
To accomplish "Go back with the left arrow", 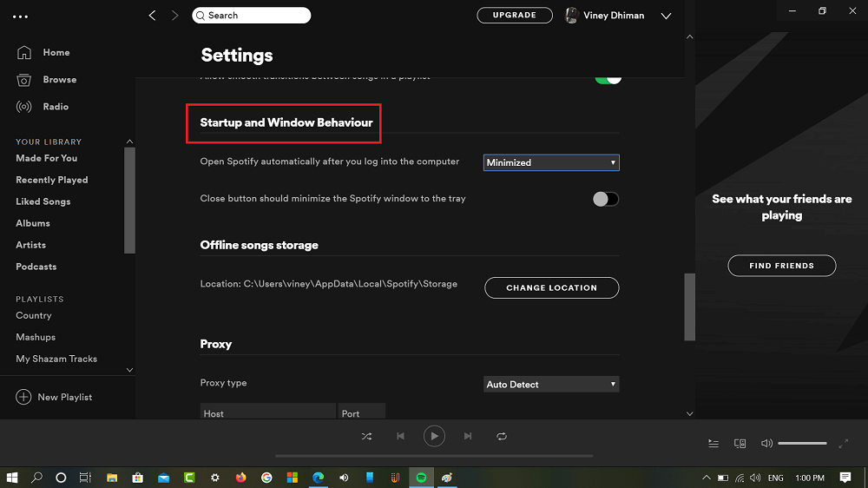I will (x=152, y=16).
